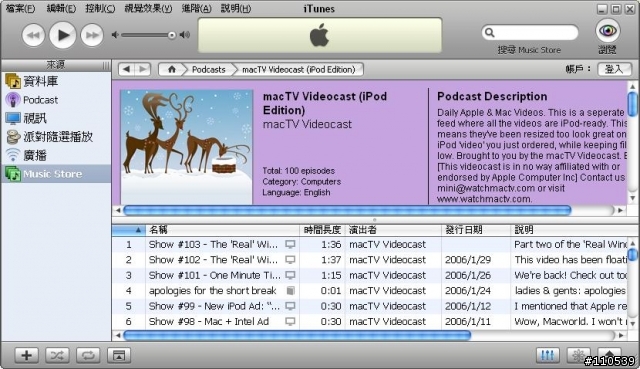The width and height of the screenshot is (640, 369).
Task: Click the 1:15 duration cell
Action: coord(331,276)
